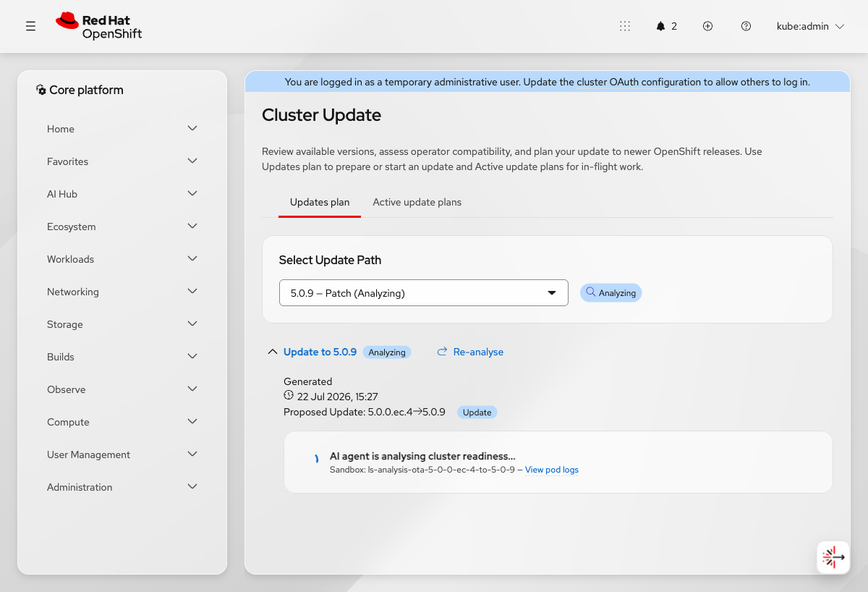Expand the Administration navigation section
Image resolution: width=868 pixels, height=592 pixels.
pyautogui.click(x=122, y=487)
